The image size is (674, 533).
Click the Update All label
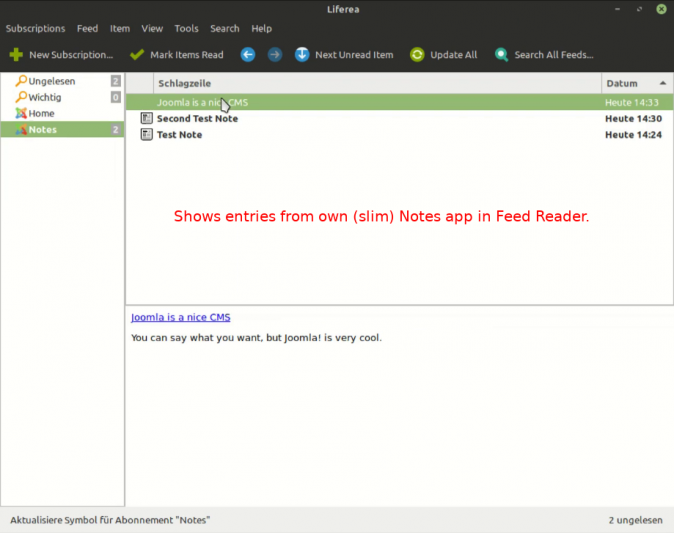(453, 55)
